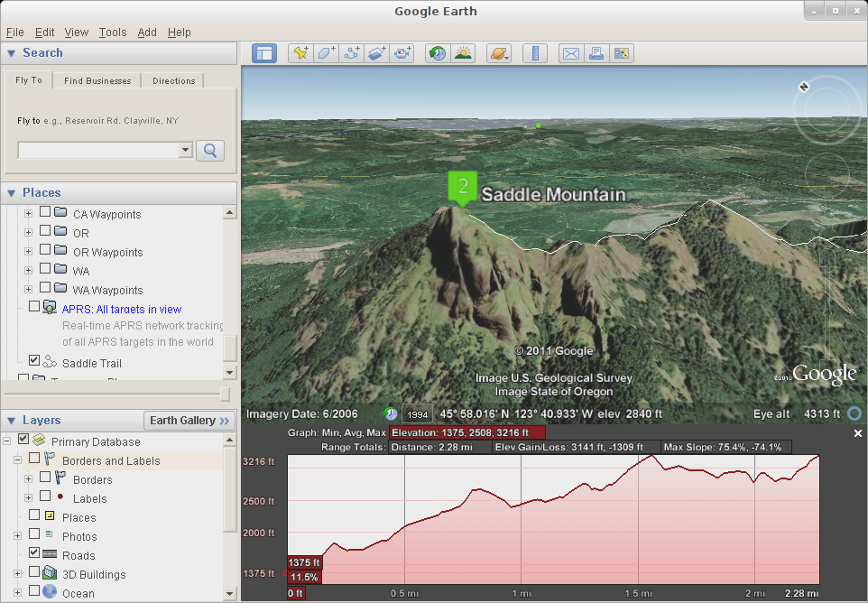Click the 3D Buildings layer icon
The height and width of the screenshot is (603, 868).
[50, 572]
